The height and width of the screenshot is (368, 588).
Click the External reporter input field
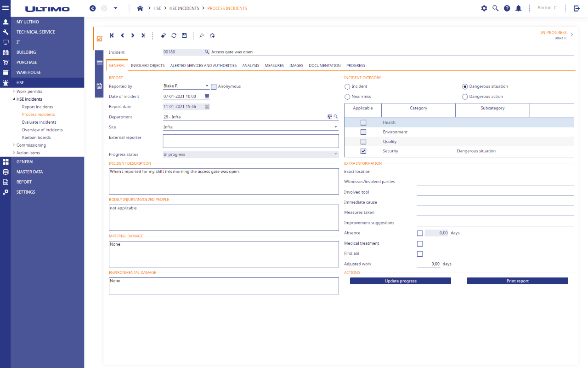coord(251,141)
